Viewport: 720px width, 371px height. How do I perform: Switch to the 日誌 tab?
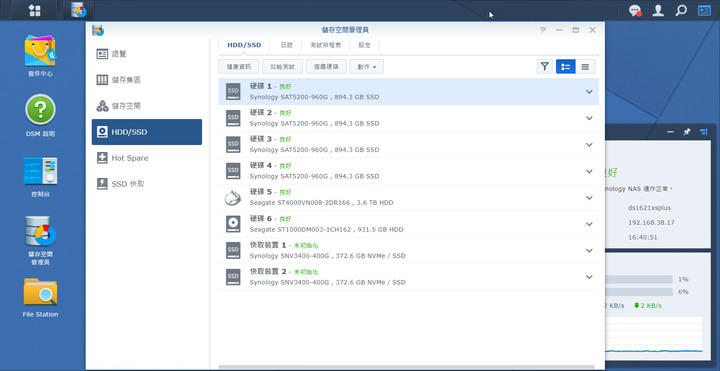coord(286,45)
